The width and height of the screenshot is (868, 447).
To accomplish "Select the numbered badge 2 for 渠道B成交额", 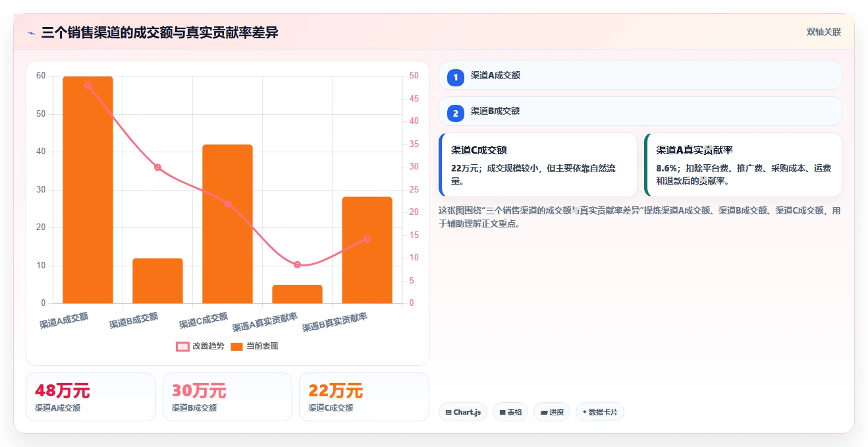I will (x=455, y=113).
